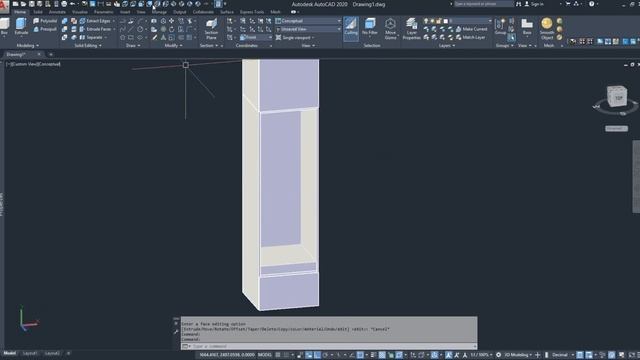Click the workspace switching gear icon
This screenshot has width=640, height=360.
pos(498,355)
